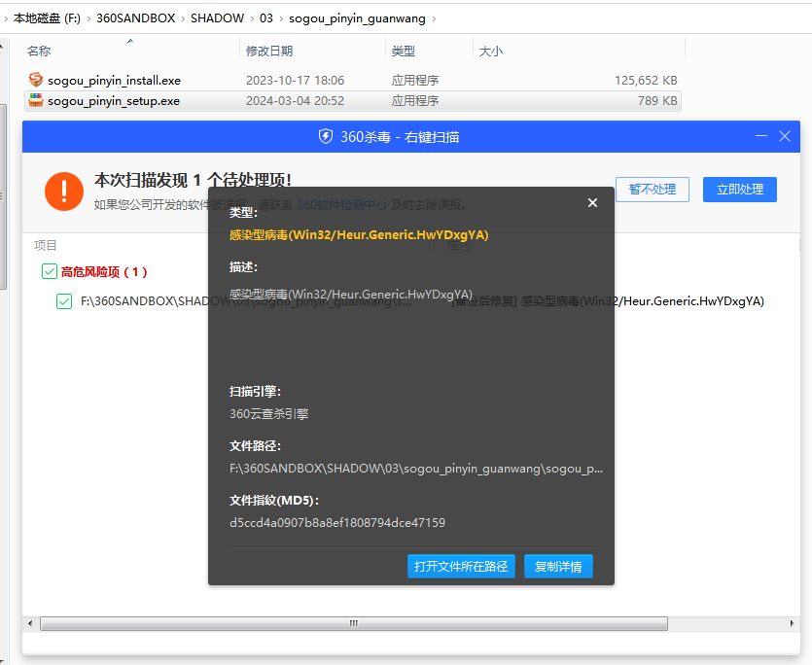This screenshot has height=665, width=812.
Task: Select the sogou_pinyin_install.exe file name
Action: coord(114,81)
